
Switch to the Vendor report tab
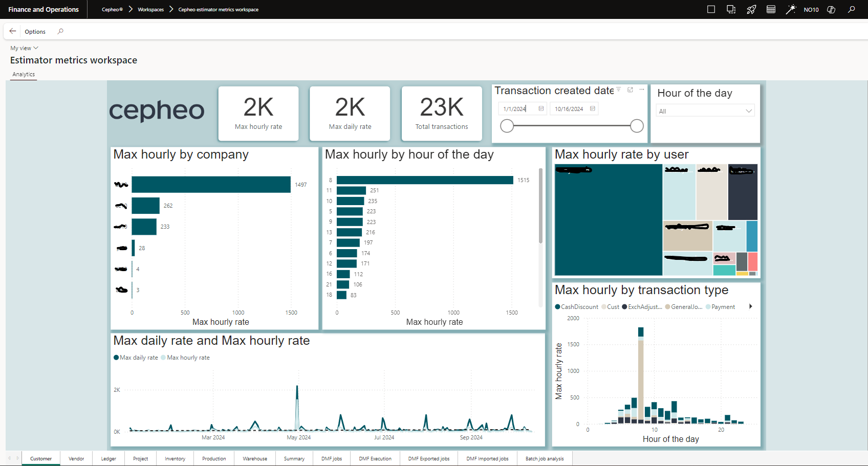tap(76, 458)
